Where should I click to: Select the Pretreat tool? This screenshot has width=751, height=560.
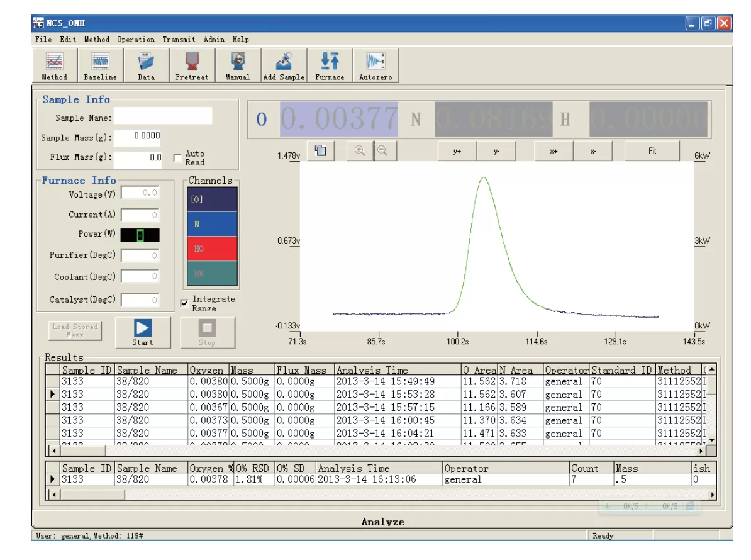click(x=192, y=66)
